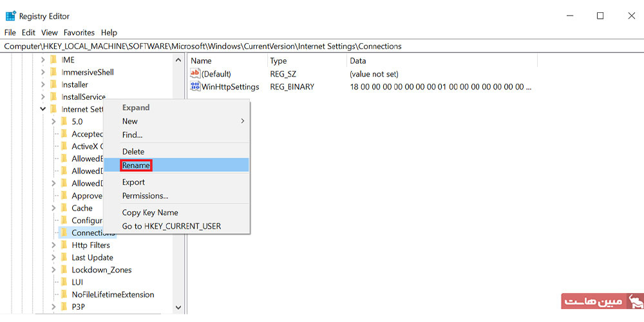Select the Last Update tree row
Viewport: 644px width, 322px height.
click(92, 258)
